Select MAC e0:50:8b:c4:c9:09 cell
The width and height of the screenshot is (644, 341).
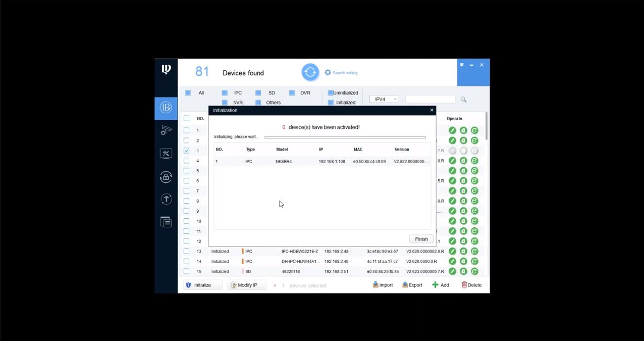click(369, 162)
